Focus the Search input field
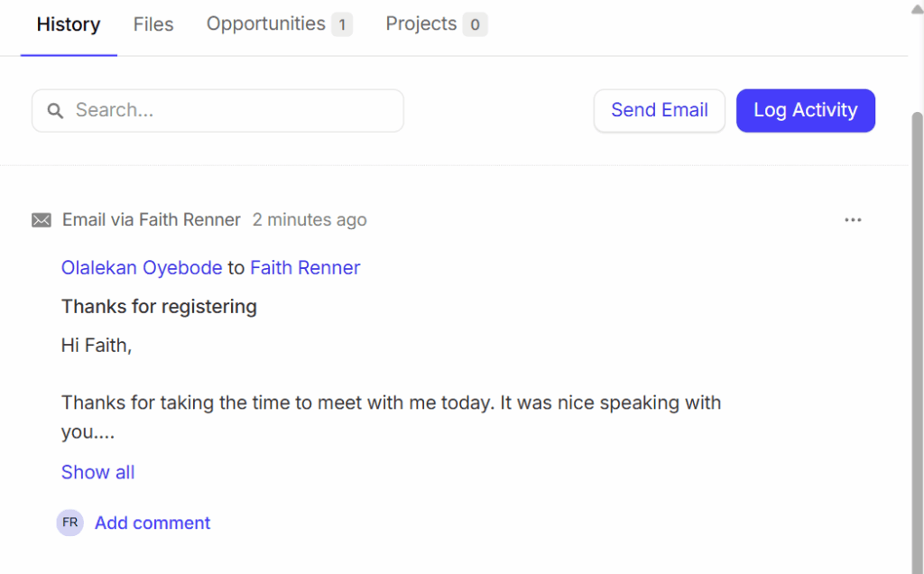The width and height of the screenshot is (924, 574). (235, 111)
